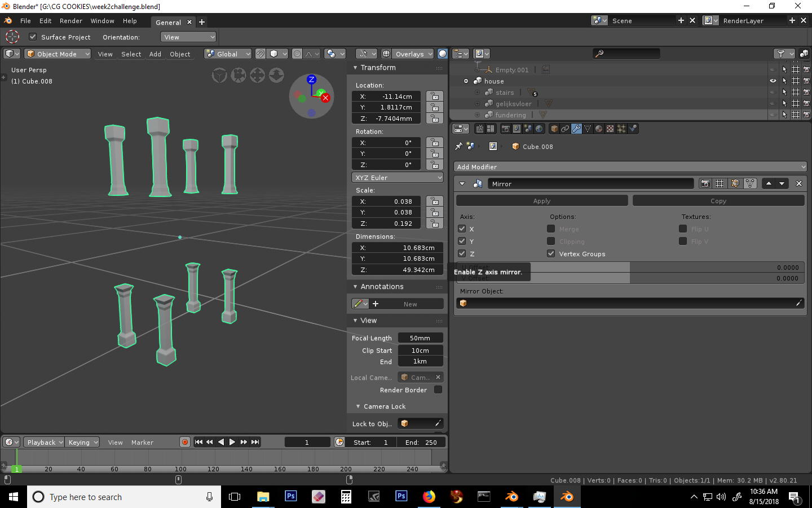Toggle Mirror modifier edit mode display icon

[735, 183]
